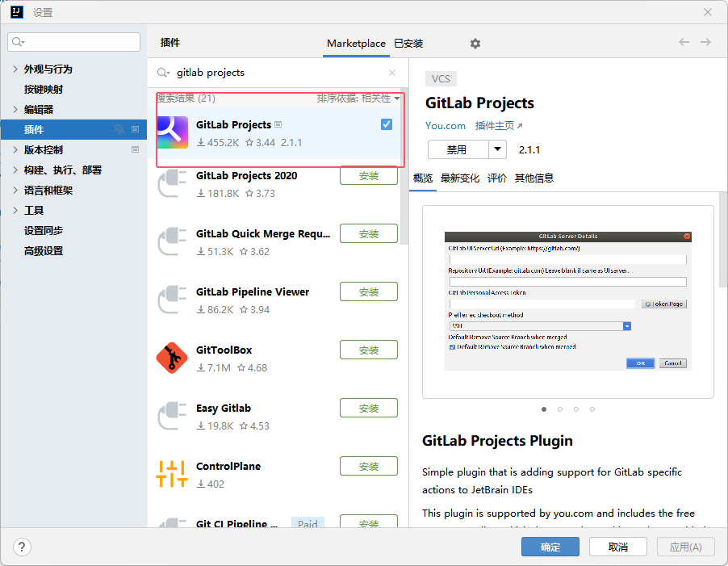Show the fourth screenshot via carousel dot

(x=592, y=409)
